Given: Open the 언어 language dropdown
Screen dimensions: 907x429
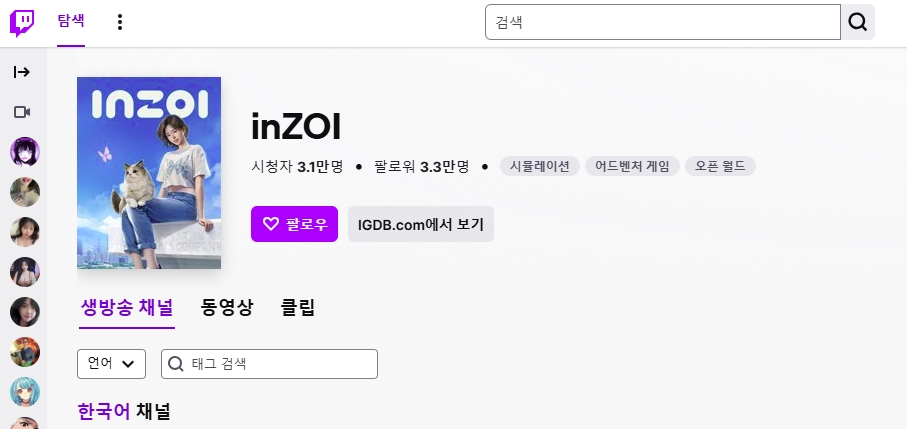Looking at the screenshot, I should [x=111, y=364].
